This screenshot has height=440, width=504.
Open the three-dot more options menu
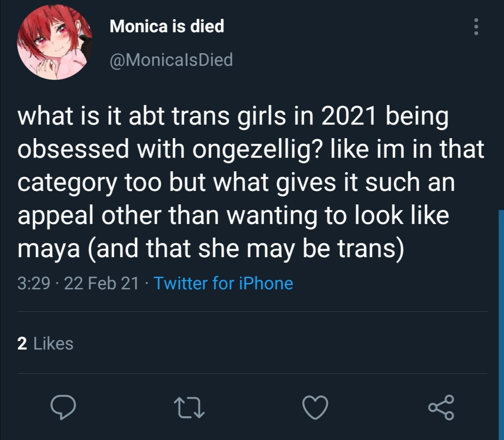pos(476,27)
